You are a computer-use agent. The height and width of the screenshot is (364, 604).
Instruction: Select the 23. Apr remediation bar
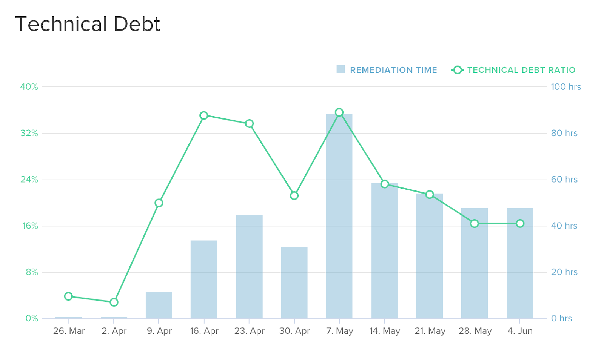[249, 267]
